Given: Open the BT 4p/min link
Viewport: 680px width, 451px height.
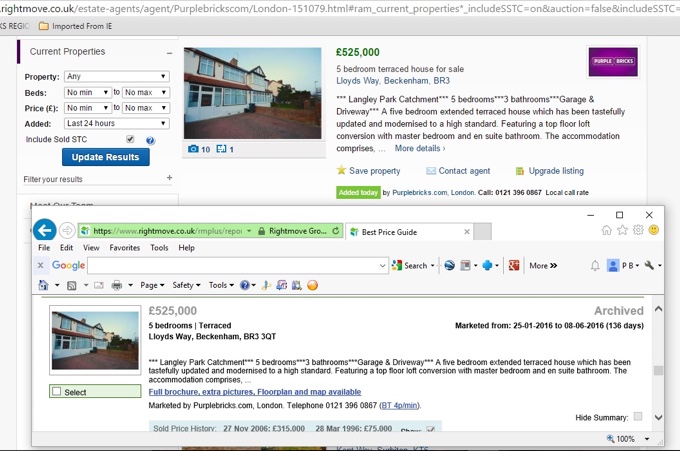Looking at the screenshot, I should [x=399, y=405].
